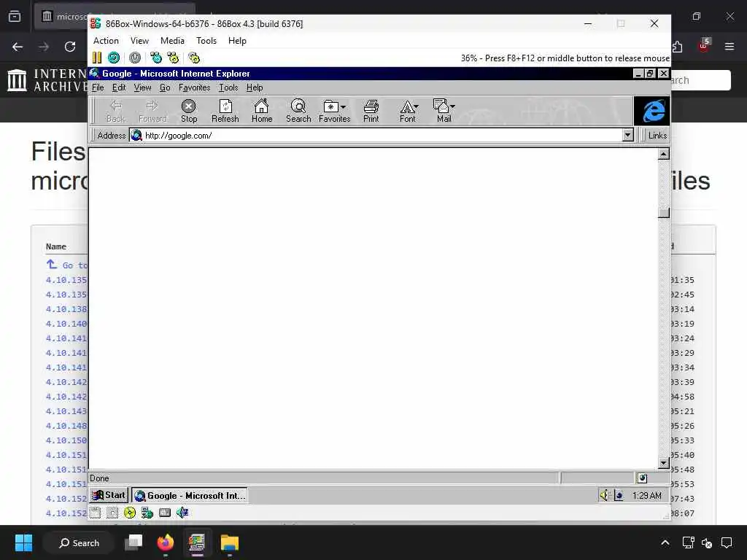Expand the Links bar in Internet Explorer
The height and width of the screenshot is (560, 747).
657,135
